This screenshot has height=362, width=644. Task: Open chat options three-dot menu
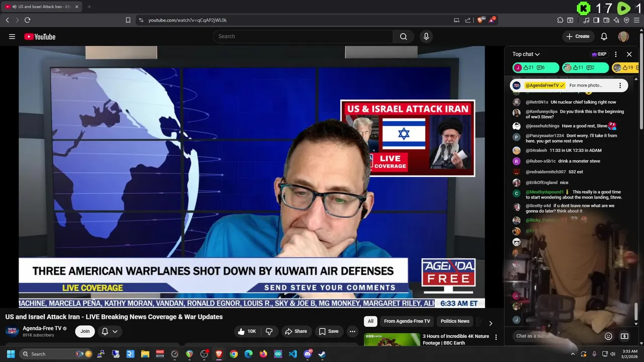coord(616,54)
